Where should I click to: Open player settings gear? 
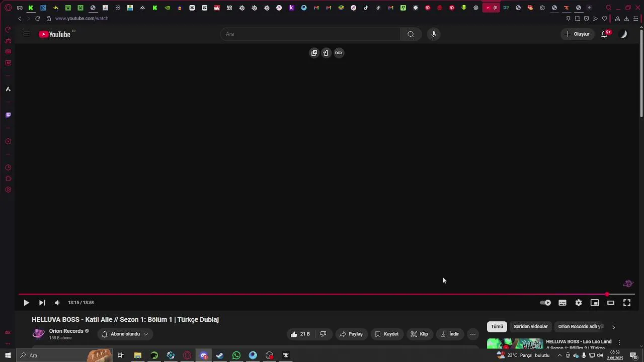pos(579,303)
